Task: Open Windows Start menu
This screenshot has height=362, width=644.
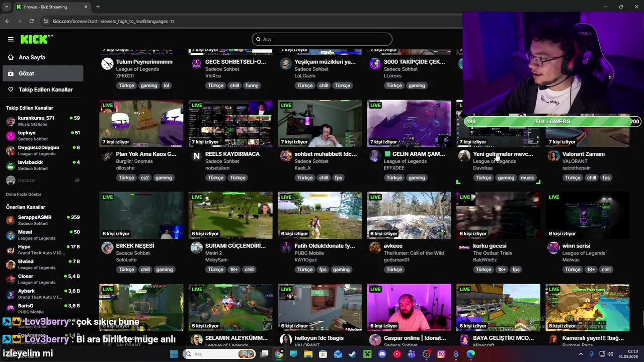Action: pos(174,354)
